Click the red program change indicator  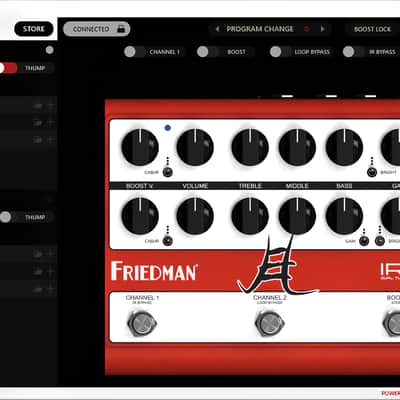click(306, 29)
